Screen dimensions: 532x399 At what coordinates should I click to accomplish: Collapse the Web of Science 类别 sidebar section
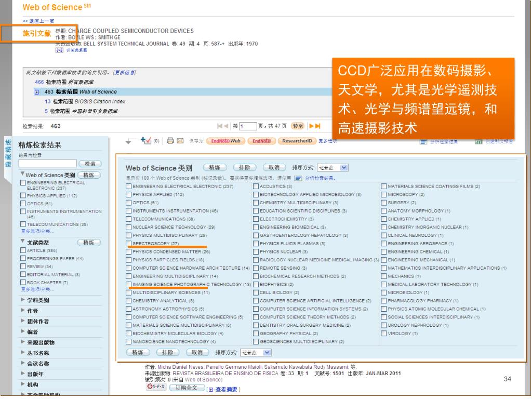pos(22,174)
